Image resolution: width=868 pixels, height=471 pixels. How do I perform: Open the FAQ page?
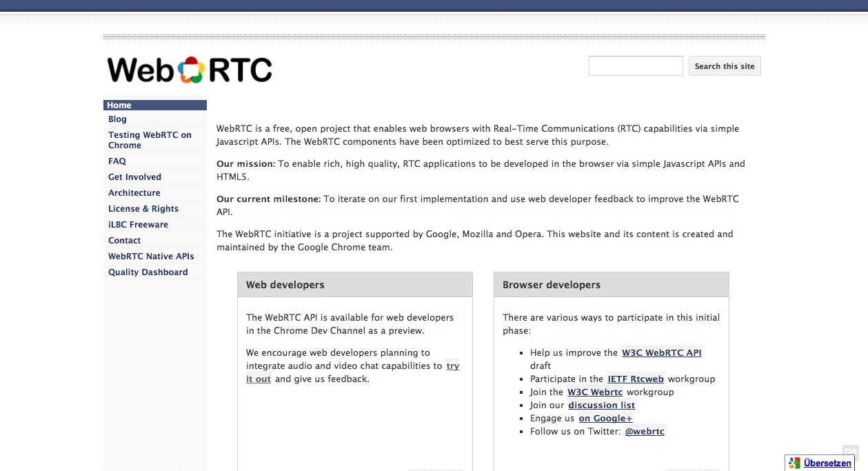[x=117, y=161]
